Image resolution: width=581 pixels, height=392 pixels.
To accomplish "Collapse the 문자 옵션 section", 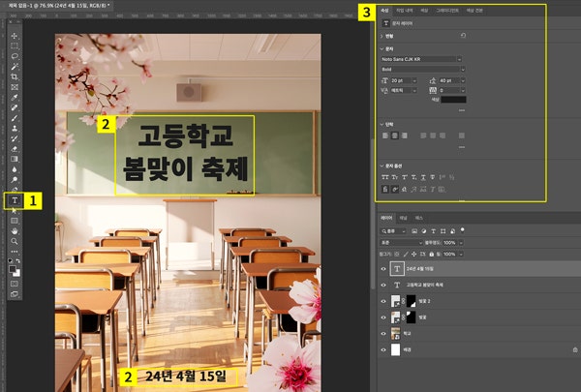I will pos(382,166).
